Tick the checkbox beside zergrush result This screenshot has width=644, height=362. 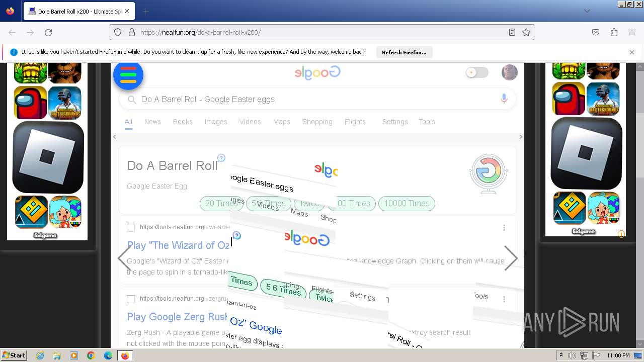click(131, 299)
